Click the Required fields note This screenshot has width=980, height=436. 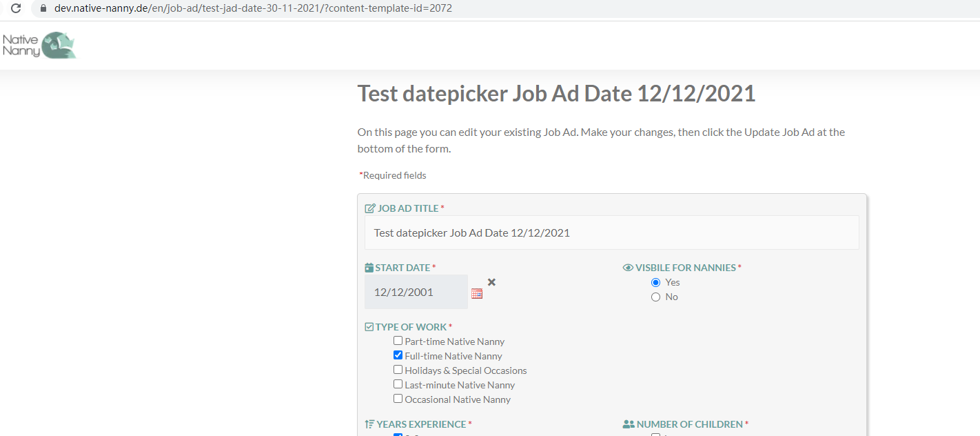point(393,175)
